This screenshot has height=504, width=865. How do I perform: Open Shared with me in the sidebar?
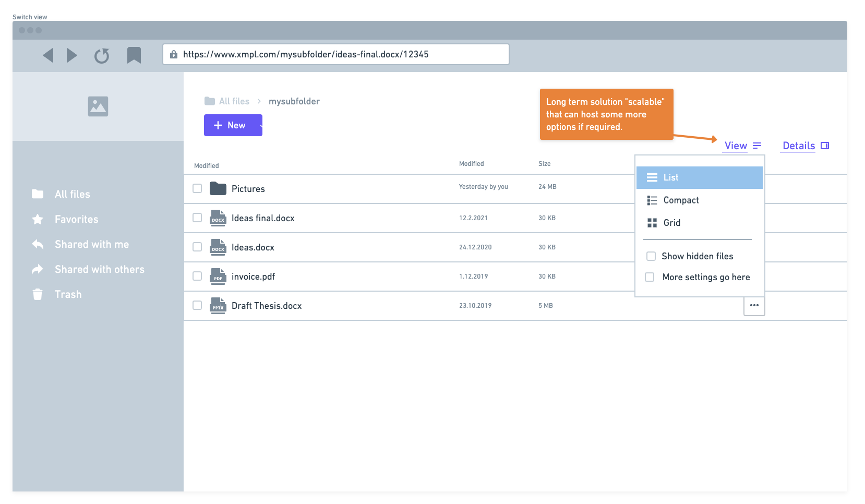[x=92, y=244]
